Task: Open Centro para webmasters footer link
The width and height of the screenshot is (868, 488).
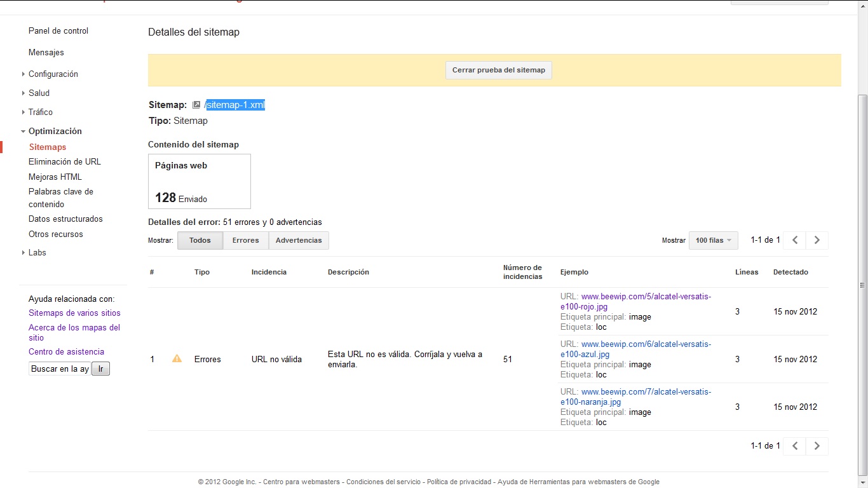Action: click(301, 482)
